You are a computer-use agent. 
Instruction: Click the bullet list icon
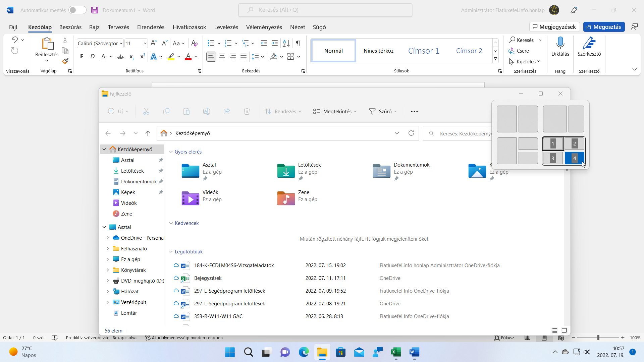coord(211,43)
